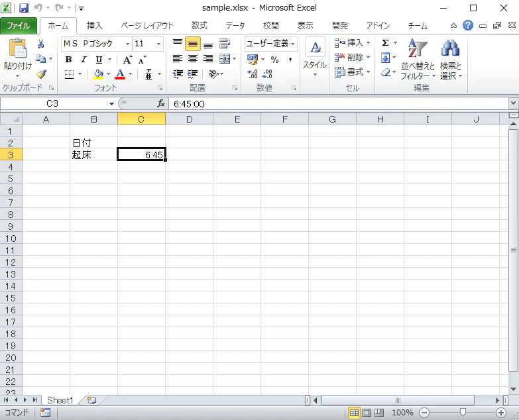Switch to the 挿入 ribbon tab
This screenshot has width=519, height=420.
pyautogui.click(x=94, y=25)
